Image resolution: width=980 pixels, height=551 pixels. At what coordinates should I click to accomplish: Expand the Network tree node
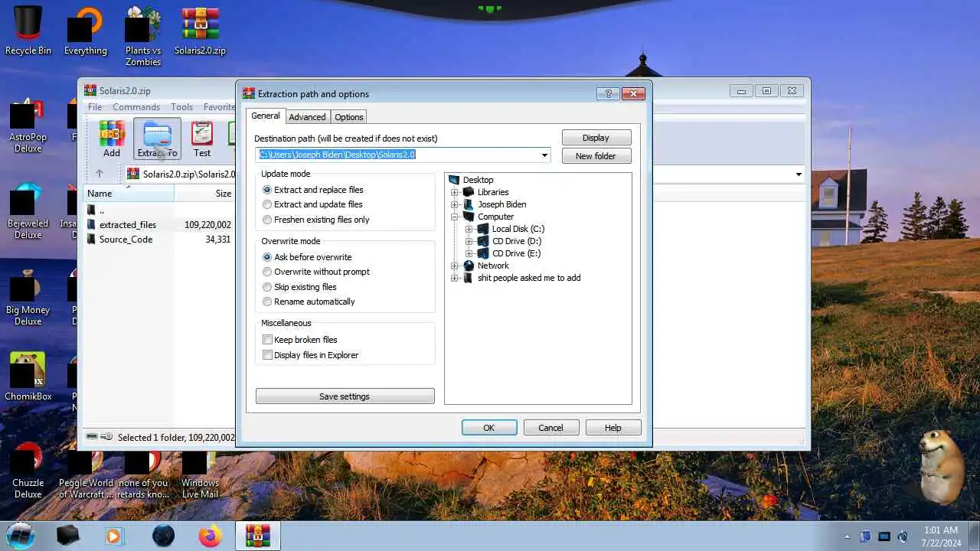pos(454,266)
